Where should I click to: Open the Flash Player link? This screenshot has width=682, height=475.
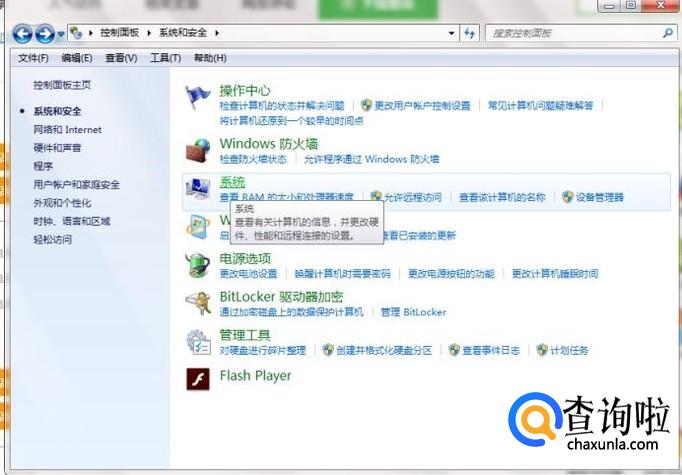pyautogui.click(x=255, y=375)
